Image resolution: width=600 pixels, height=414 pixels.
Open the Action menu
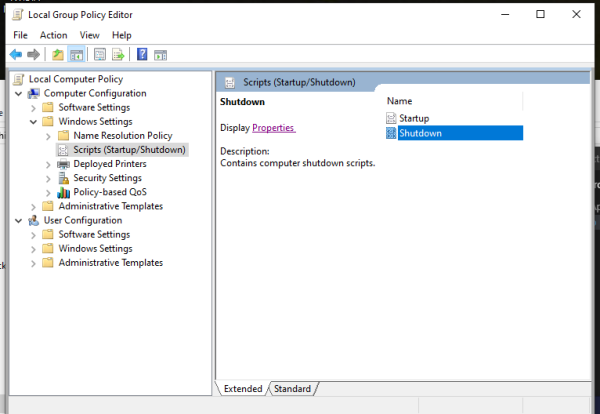53,35
